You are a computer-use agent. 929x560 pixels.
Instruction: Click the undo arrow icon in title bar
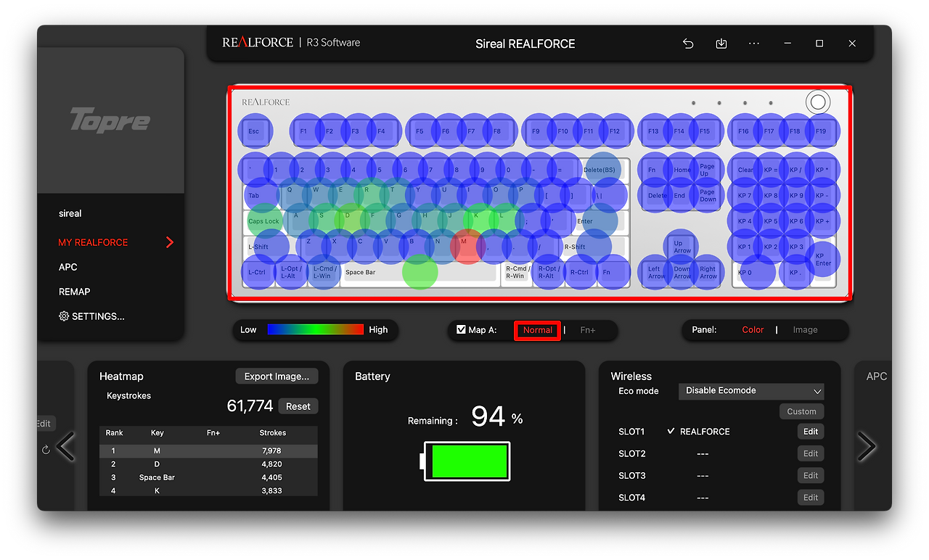(x=688, y=44)
